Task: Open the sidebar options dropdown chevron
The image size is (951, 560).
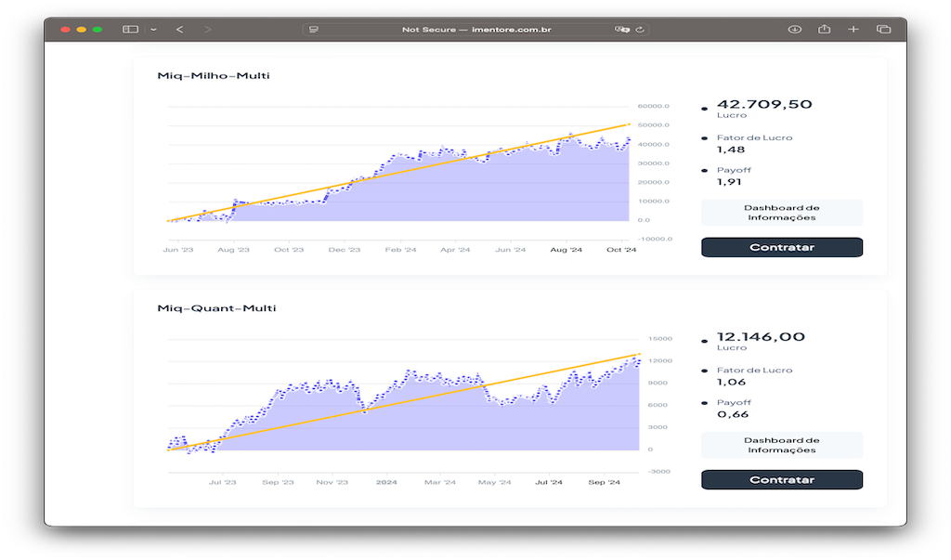Action: point(153,29)
